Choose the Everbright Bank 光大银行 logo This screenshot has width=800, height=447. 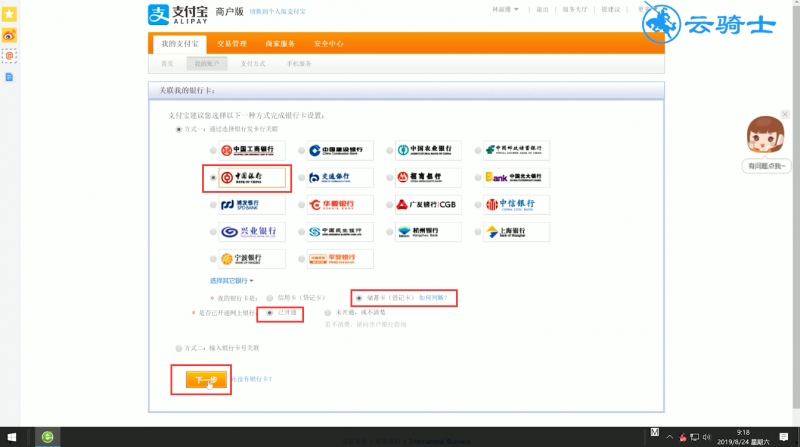coord(516,177)
